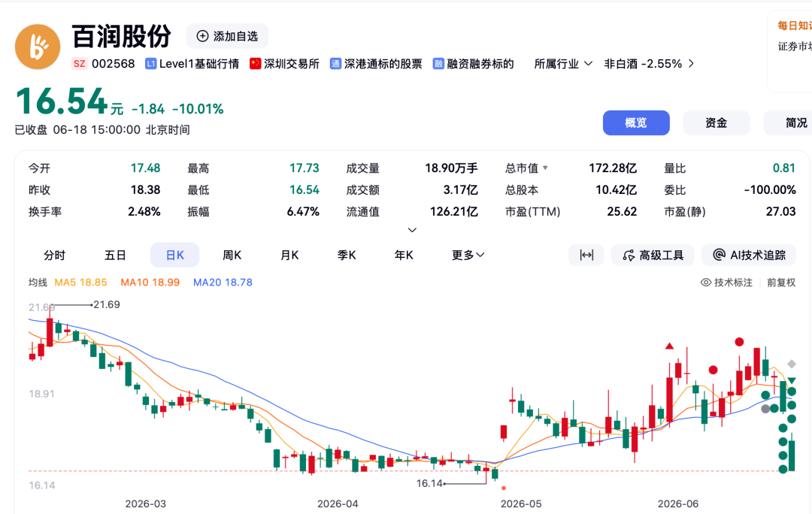
Task: Expand more stats with the chevron below the table
Action: (x=412, y=230)
